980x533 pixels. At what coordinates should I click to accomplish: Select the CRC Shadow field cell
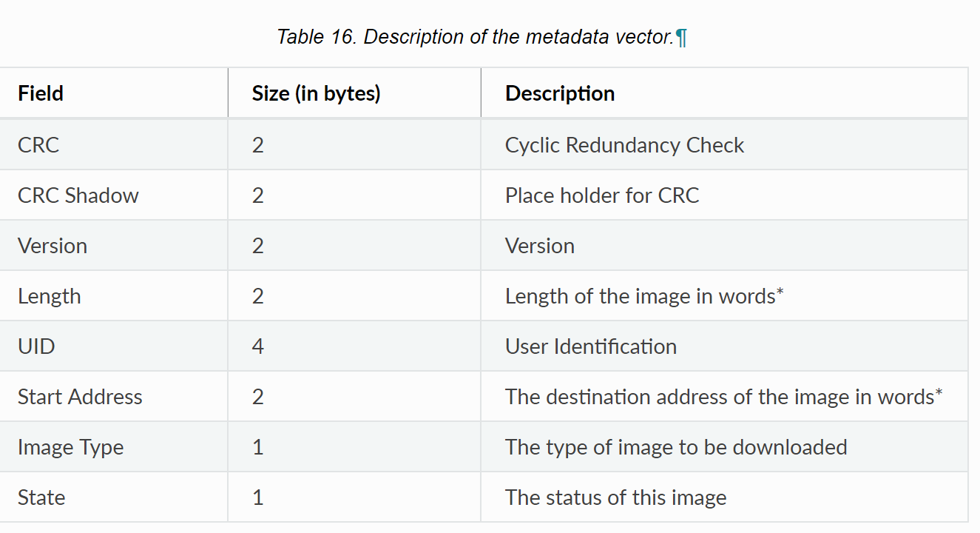click(114, 195)
